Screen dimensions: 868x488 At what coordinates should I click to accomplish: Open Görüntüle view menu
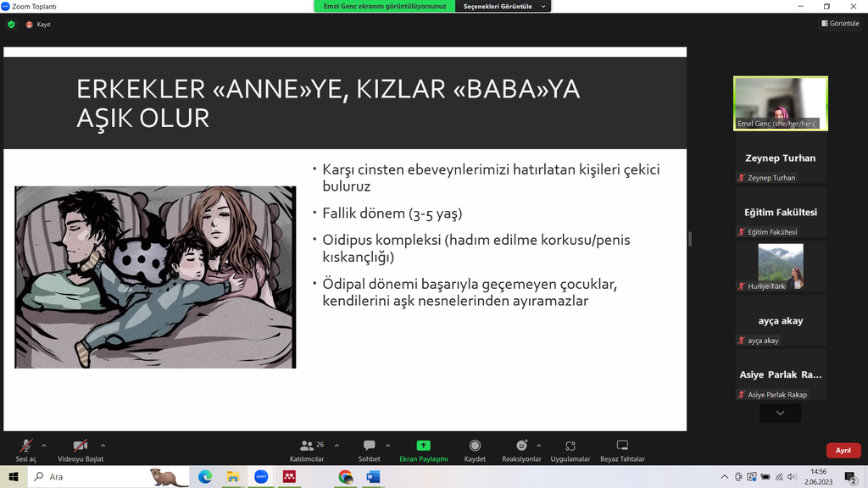840,23
